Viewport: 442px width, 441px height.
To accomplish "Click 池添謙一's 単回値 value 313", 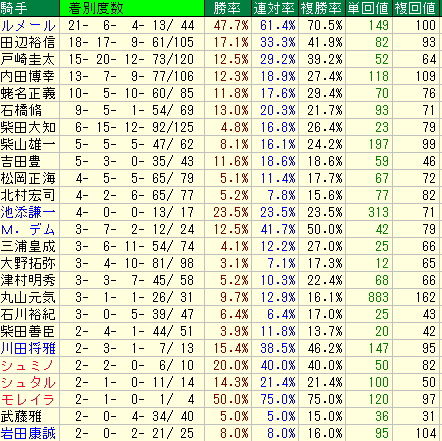I will click(379, 213).
